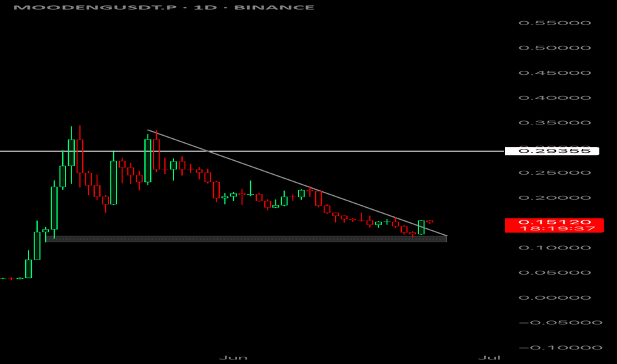Click the red 0.15120 current price label
This screenshot has height=364, width=617.
coord(554,222)
